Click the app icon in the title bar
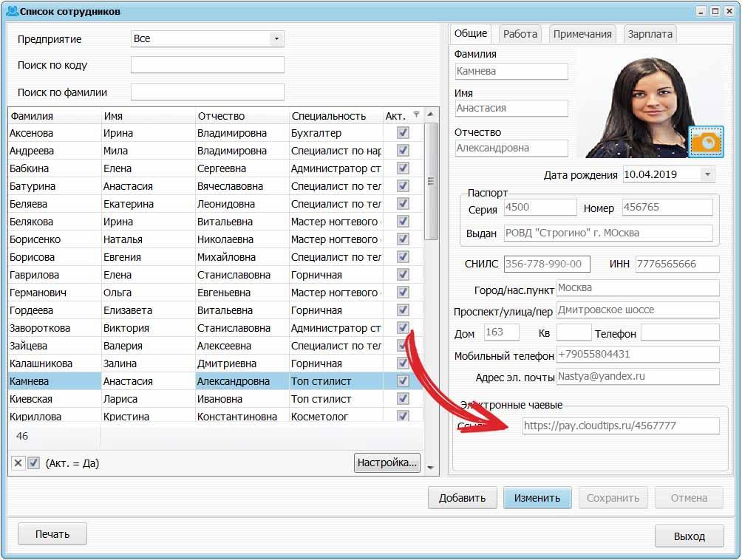The height and width of the screenshot is (560, 742). click(x=10, y=11)
